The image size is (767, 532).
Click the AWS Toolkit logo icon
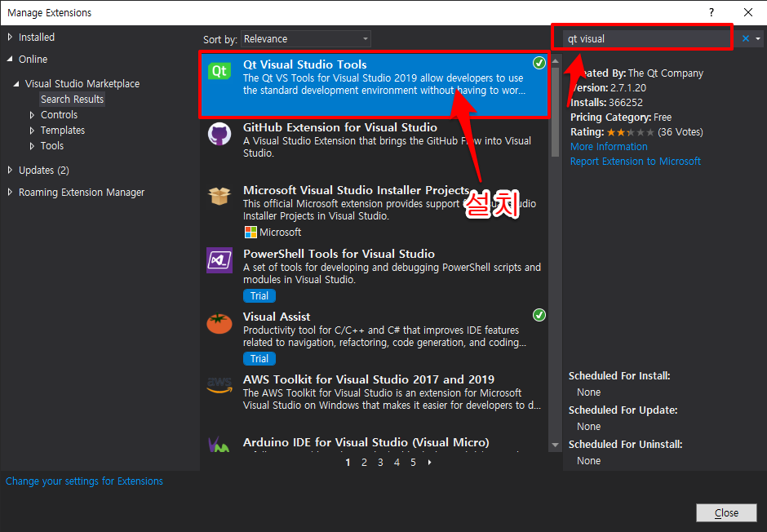coord(219,385)
